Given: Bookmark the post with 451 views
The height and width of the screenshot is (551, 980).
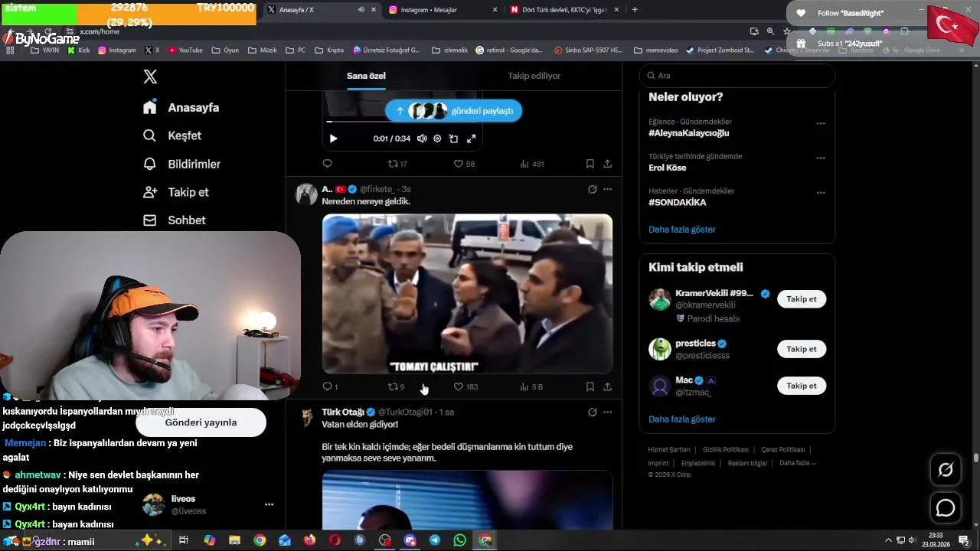Looking at the screenshot, I should [590, 164].
